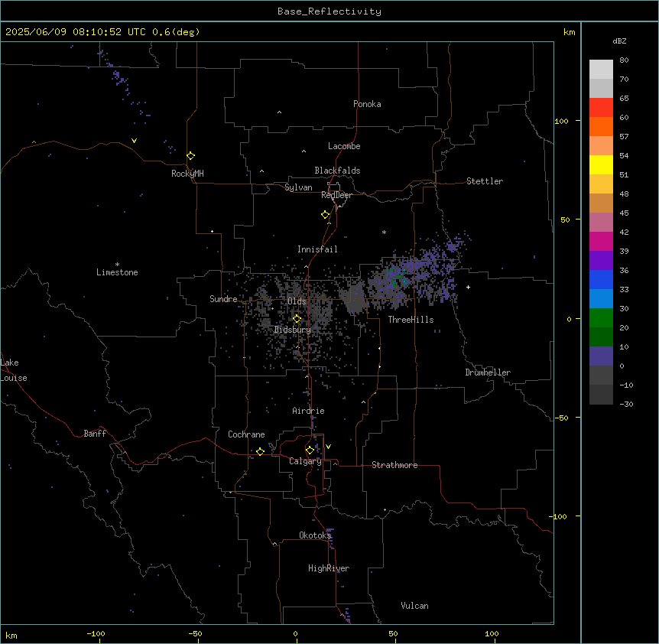The image size is (659, 644).
Task: Click the orange 60-57 dBZ legend swatch
Action: pos(601,126)
